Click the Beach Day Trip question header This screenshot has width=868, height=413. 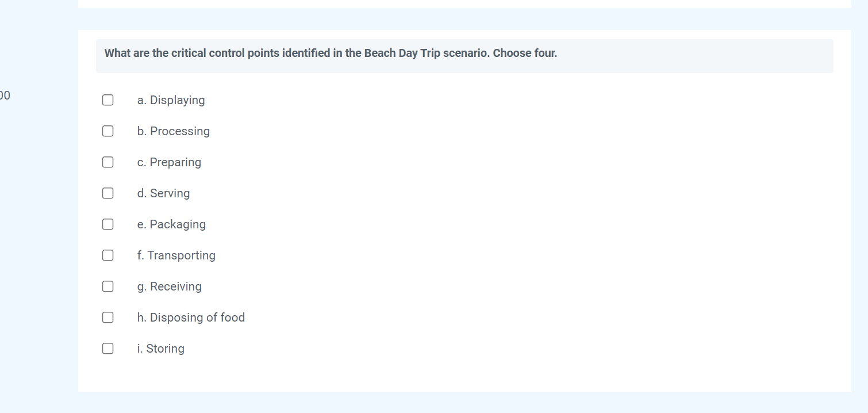pyautogui.click(x=330, y=53)
